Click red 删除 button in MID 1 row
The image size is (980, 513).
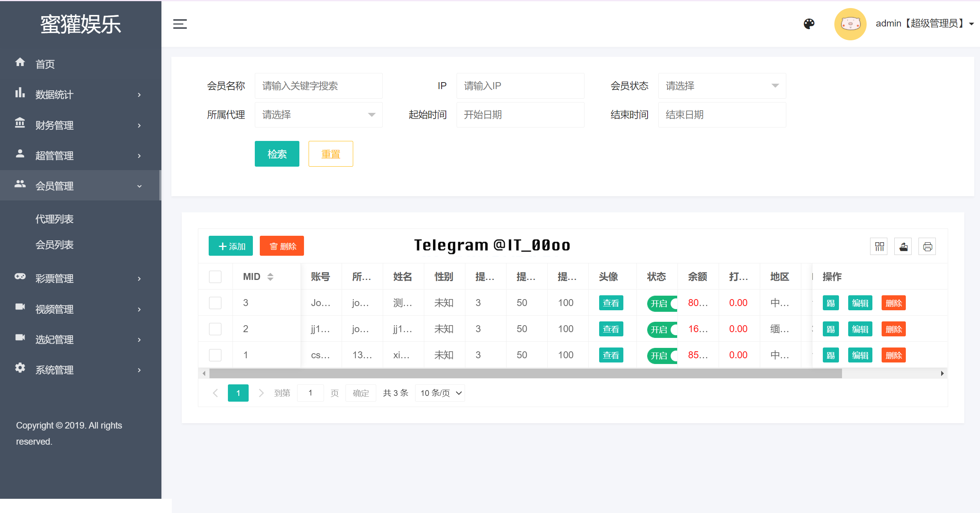pos(894,355)
